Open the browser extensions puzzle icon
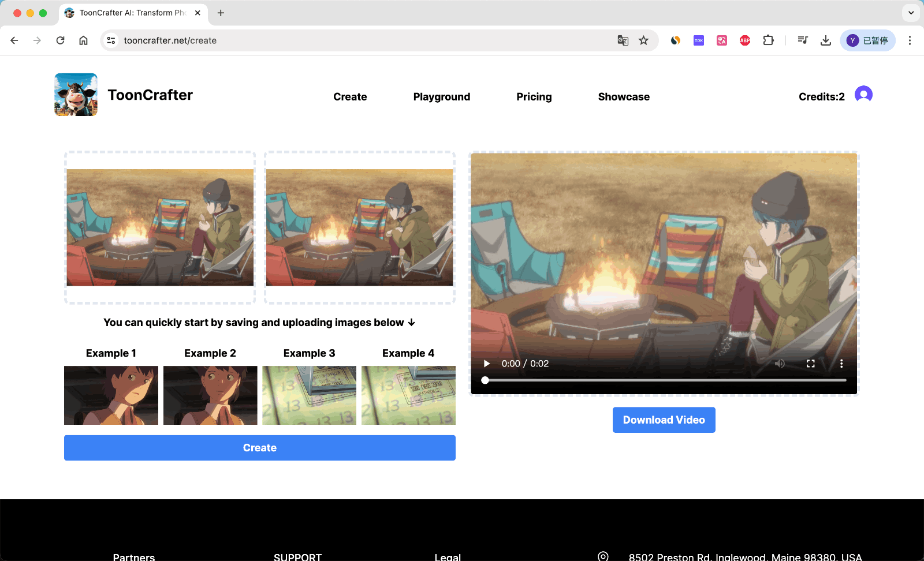 coord(768,40)
